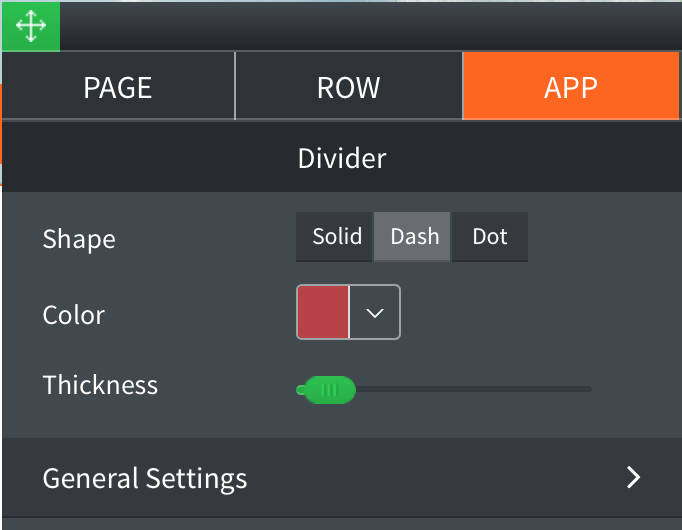Click the Shape label
Image resolution: width=682 pixels, height=530 pixels.
[x=79, y=239]
